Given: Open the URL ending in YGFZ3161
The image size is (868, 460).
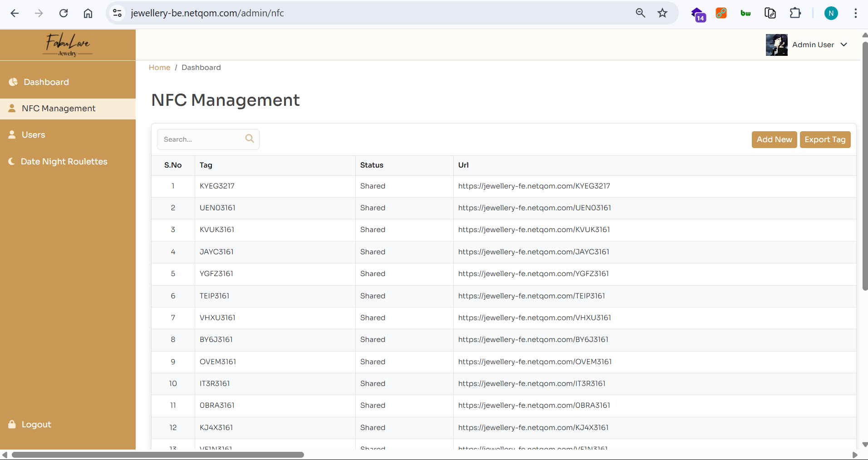Looking at the screenshot, I should [x=534, y=273].
